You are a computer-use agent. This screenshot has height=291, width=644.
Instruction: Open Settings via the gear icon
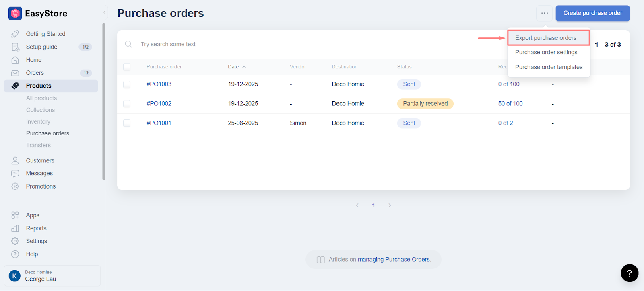pos(15,241)
